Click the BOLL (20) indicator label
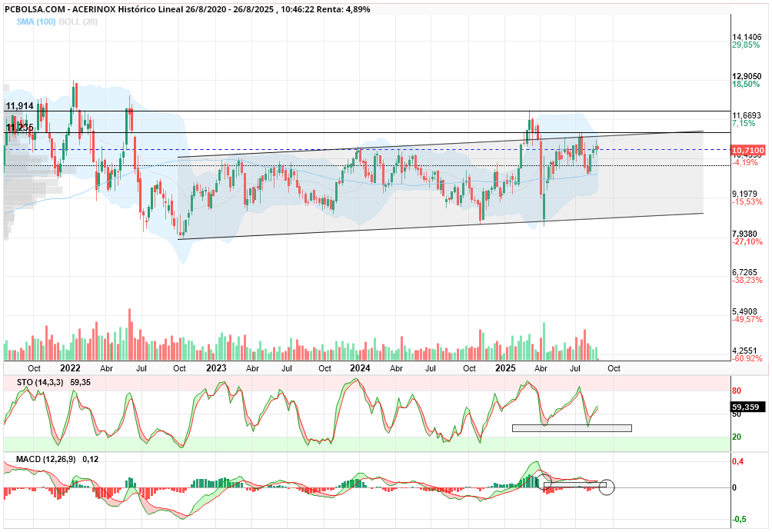 78,22
